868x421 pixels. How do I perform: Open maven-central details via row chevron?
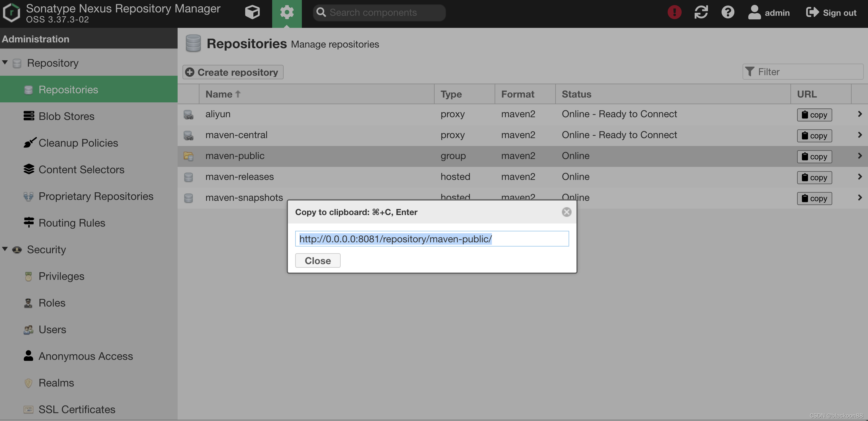[x=860, y=135]
